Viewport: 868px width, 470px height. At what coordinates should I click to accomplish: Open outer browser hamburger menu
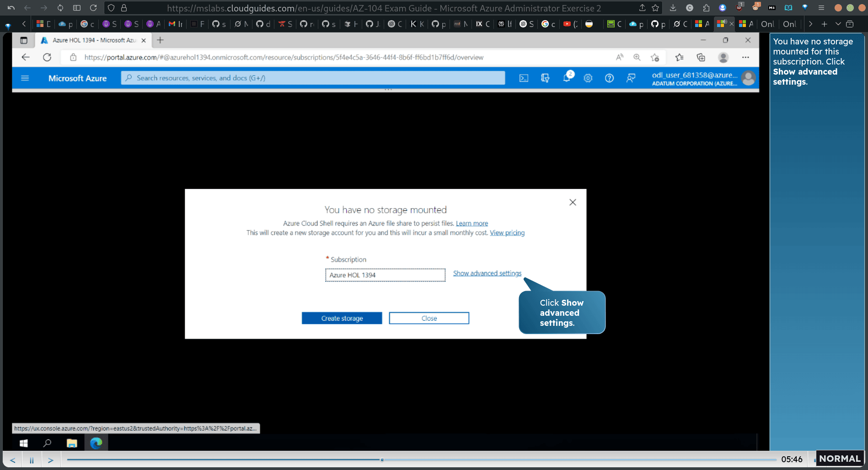821,8
